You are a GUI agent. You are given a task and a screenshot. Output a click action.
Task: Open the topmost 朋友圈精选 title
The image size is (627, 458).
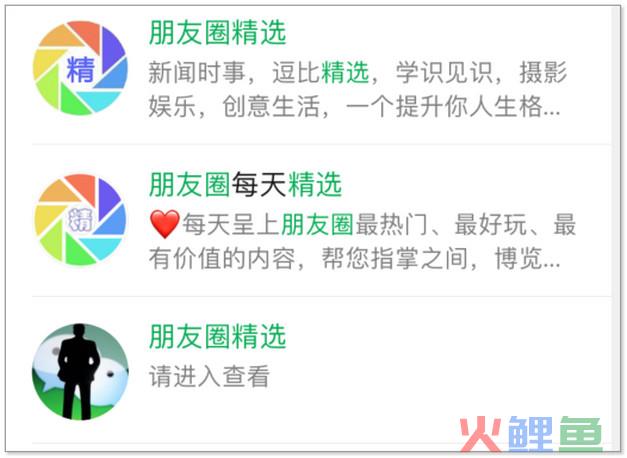[218, 33]
